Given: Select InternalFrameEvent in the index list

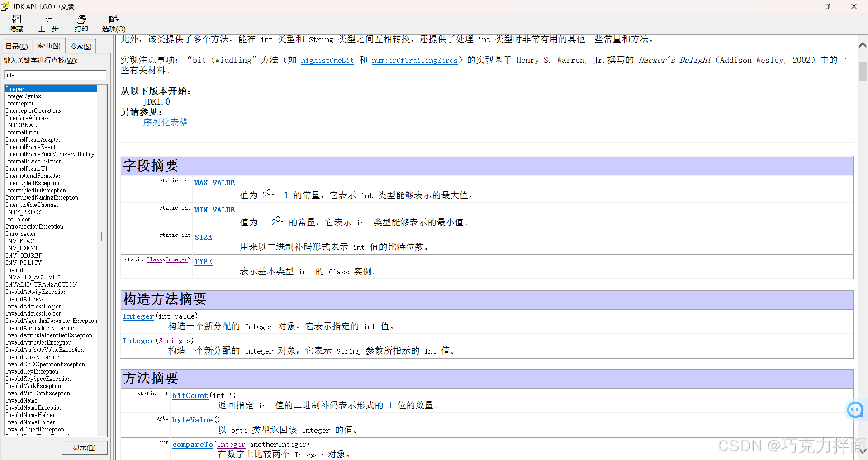Looking at the screenshot, I should (x=30, y=147).
